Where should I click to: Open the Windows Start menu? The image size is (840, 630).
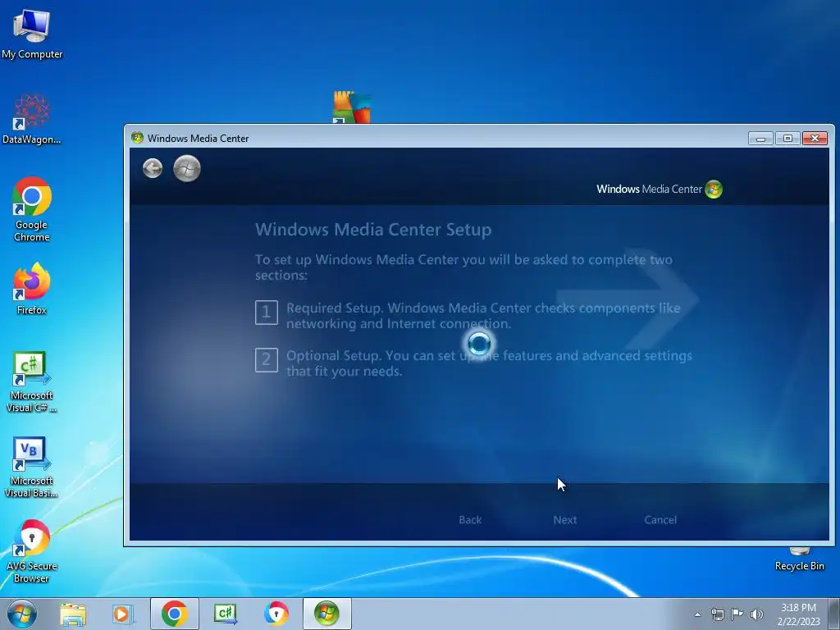(22, 614)
